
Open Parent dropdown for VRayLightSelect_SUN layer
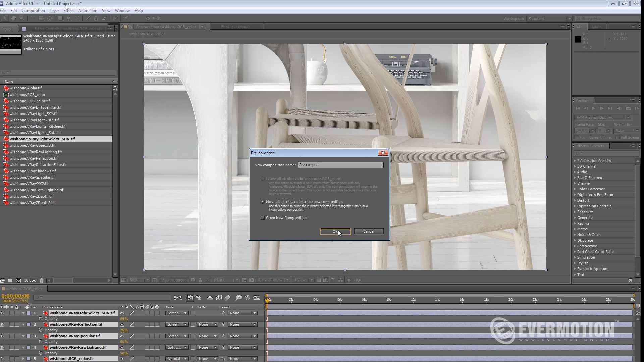click(243, 313)
